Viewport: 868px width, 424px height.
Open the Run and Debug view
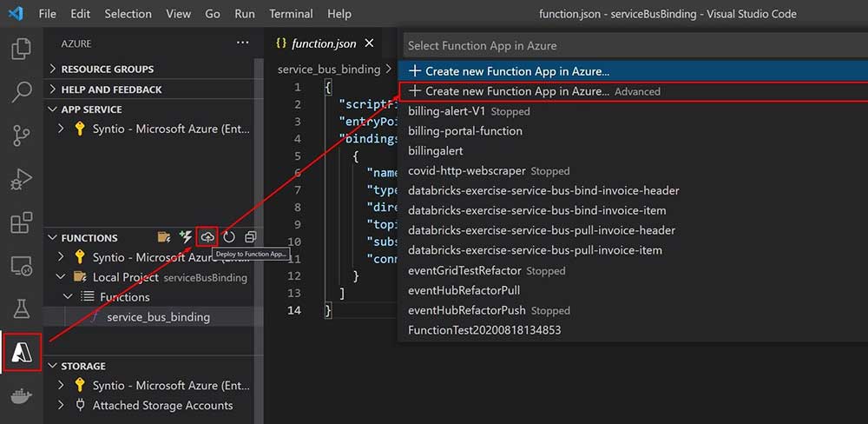point(21,180)
